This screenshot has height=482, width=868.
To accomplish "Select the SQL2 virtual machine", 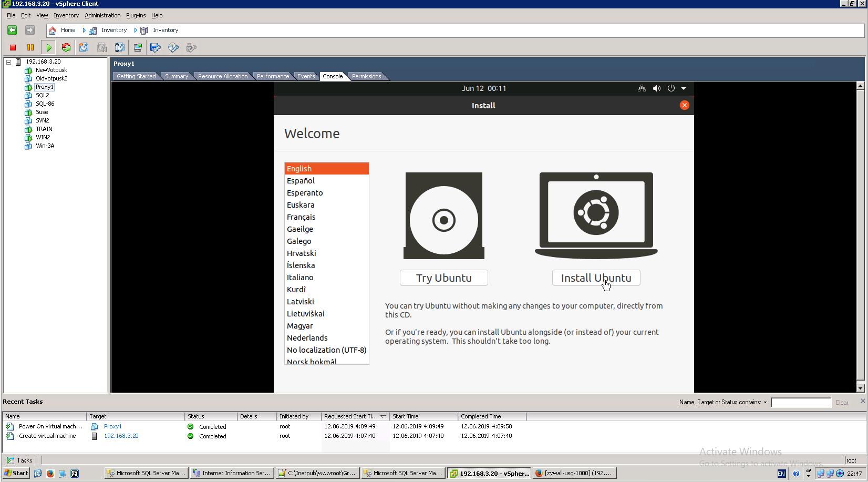I will [x=43, y=96].
